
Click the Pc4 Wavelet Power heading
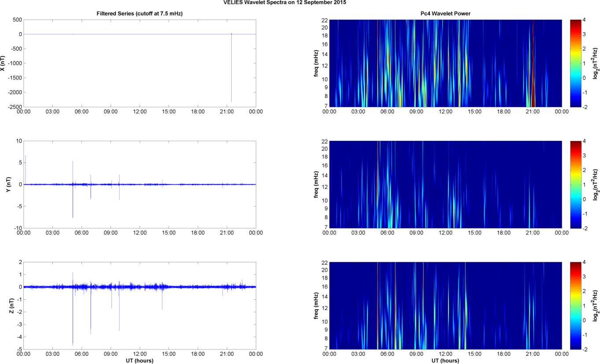445,14
